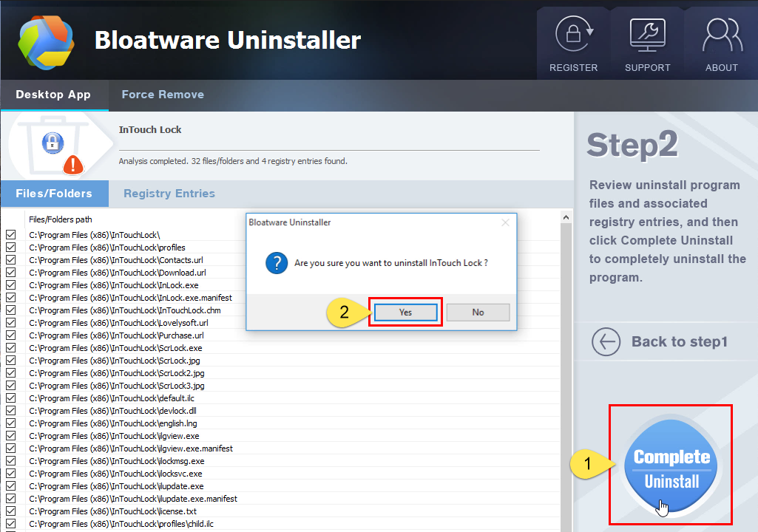Switch to the Force Remove tab
Image resolution: width=758 pixels, height=532 pixels.
point(163,95)
